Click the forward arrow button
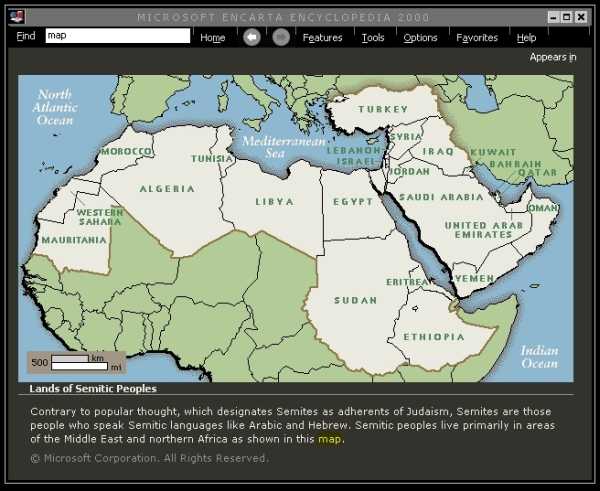Screen dimensions: 600x491 click(x=281, y=38)
